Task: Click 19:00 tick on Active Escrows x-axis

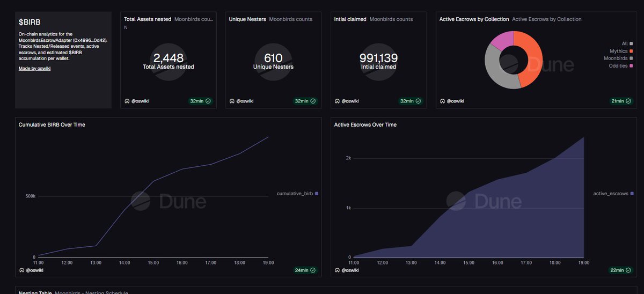Action: tap(583, 263)
